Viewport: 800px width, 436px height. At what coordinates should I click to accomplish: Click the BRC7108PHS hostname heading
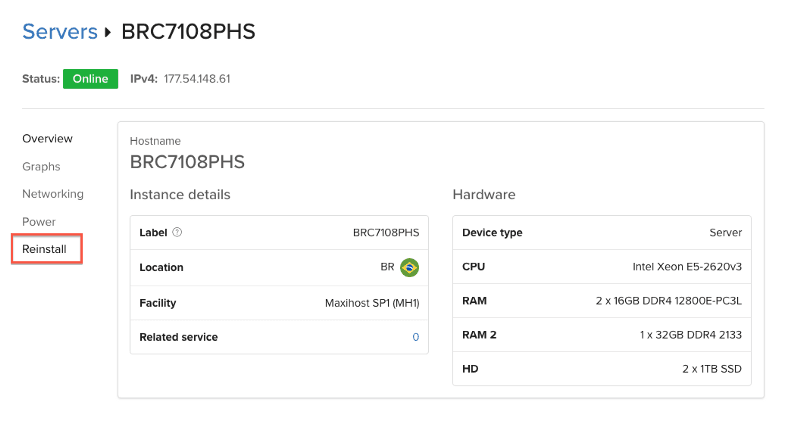187,162
